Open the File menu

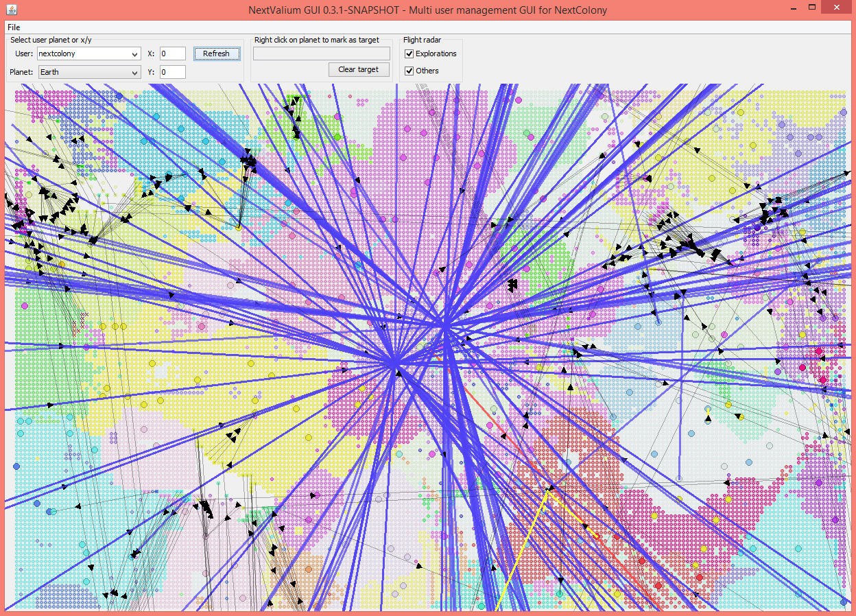(14, 27)
